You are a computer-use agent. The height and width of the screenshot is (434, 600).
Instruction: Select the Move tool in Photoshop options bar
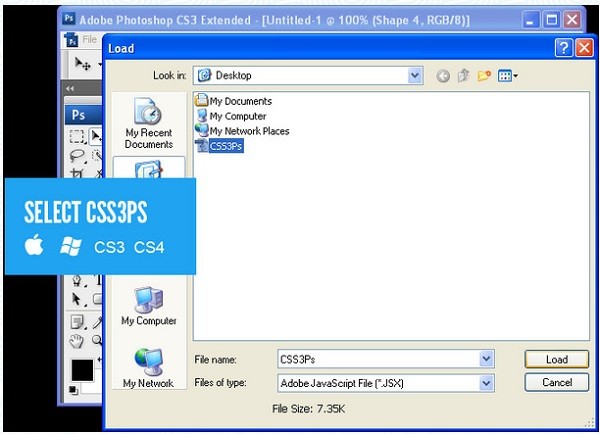[82, 64]
